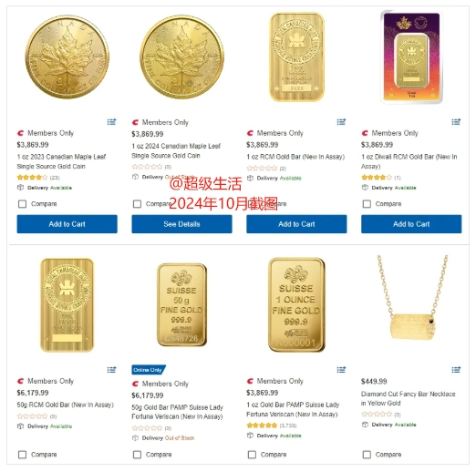Screen dimensions: 476x472
Task: See Details for 2024 Maple Leaf coin
Action: 181,224
